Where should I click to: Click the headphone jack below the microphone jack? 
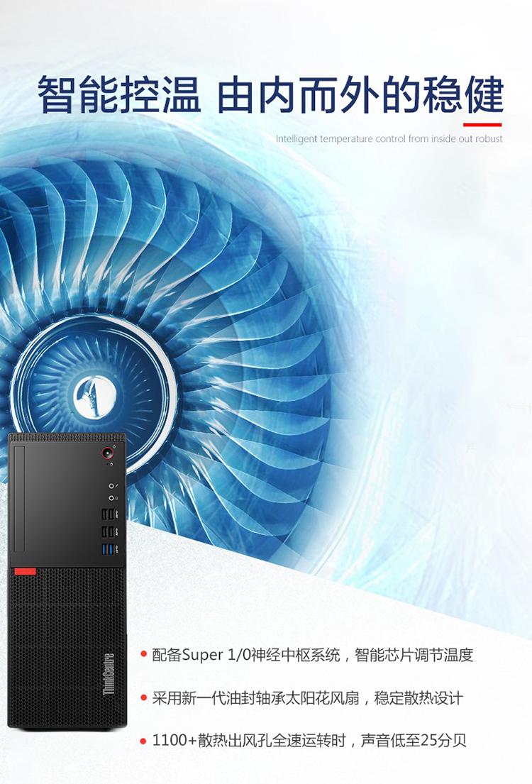pyautogui.click(x=111, y=498)
